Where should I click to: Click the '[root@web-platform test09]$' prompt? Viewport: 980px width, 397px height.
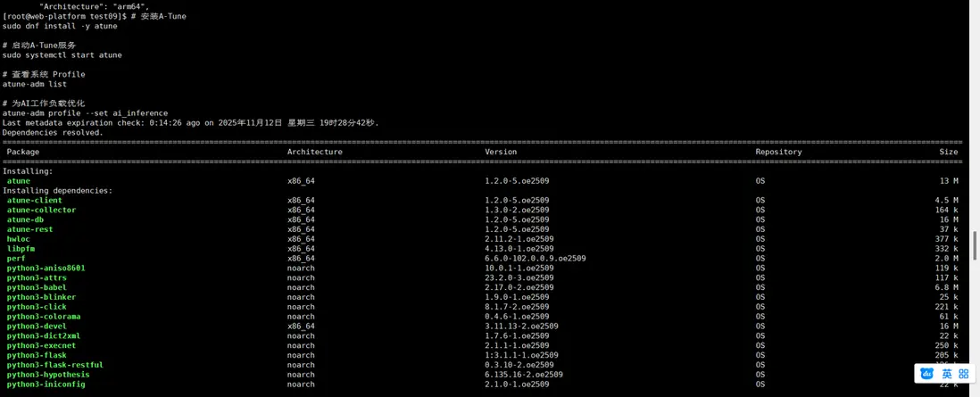[x=64, y=16]
